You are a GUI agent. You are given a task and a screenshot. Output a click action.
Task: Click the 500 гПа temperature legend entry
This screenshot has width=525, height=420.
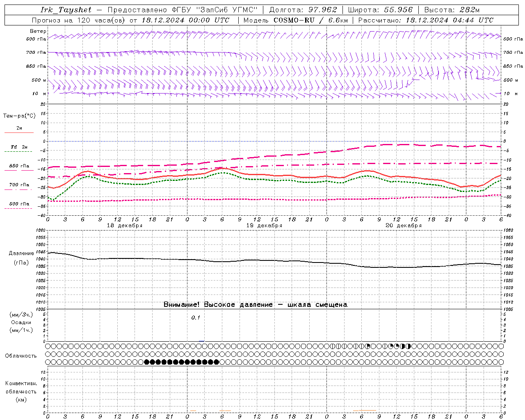point(19,205)
